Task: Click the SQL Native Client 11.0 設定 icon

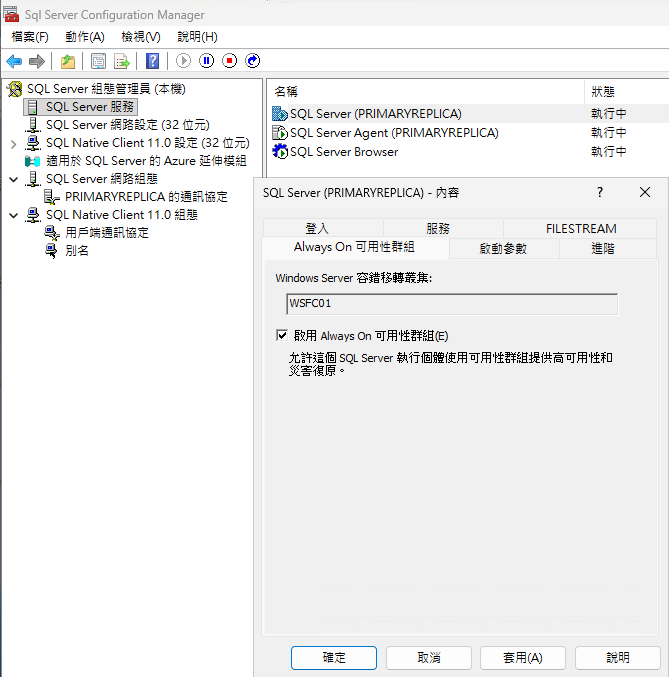Action: pyautogui.click(x=33, y=143)
